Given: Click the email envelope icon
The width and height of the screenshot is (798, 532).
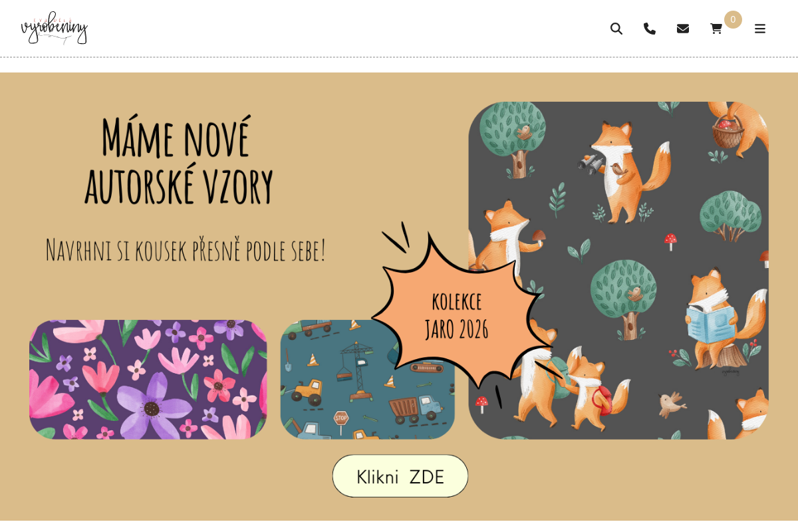Looking at the screenshot, I should (x=683, y=29).
